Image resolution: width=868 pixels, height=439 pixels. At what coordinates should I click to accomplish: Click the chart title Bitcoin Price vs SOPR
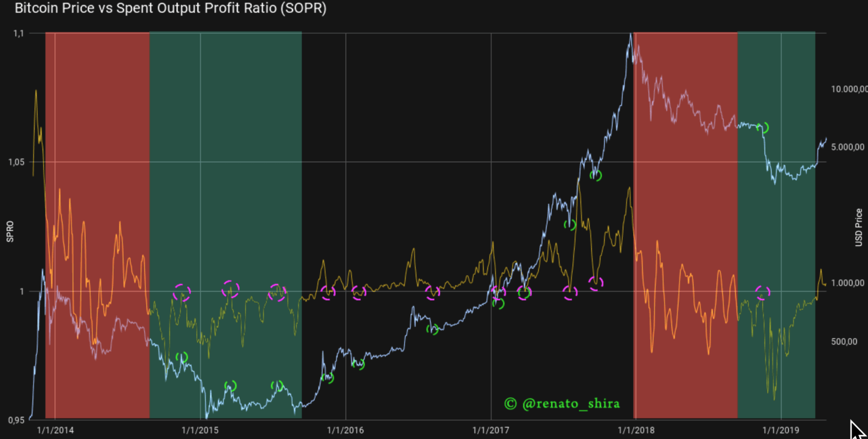click(170, 9)
